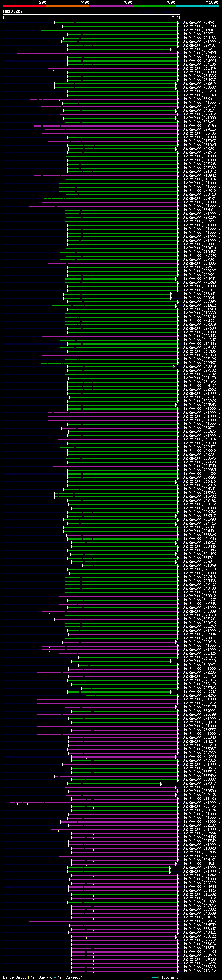
Task: Click the alignment bar of UniRef100_B6H3D6
Action: pyautogui.click(x=113, y=263)
